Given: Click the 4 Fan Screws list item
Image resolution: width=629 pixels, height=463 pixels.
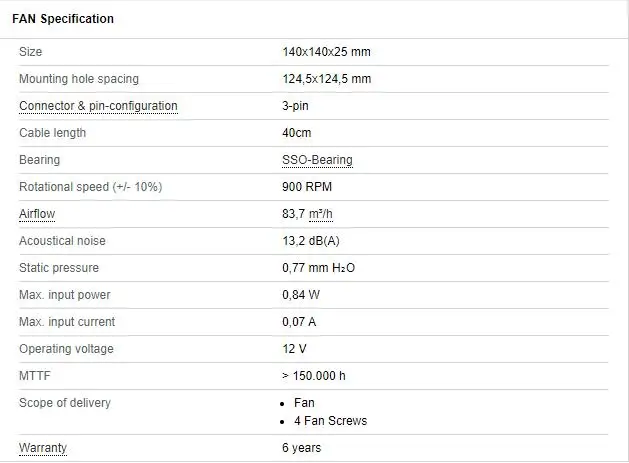Looking at the screenshot, I should (x=330, y=421).
